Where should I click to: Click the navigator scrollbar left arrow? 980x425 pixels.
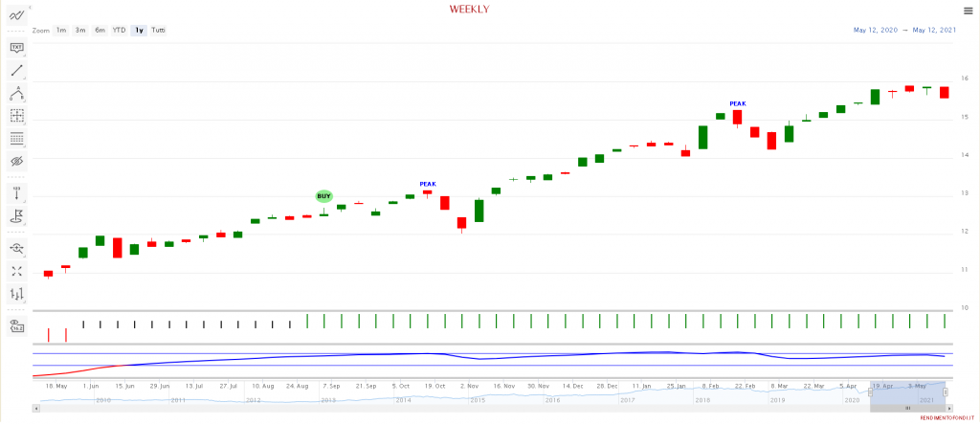click(x=36, y=408)
